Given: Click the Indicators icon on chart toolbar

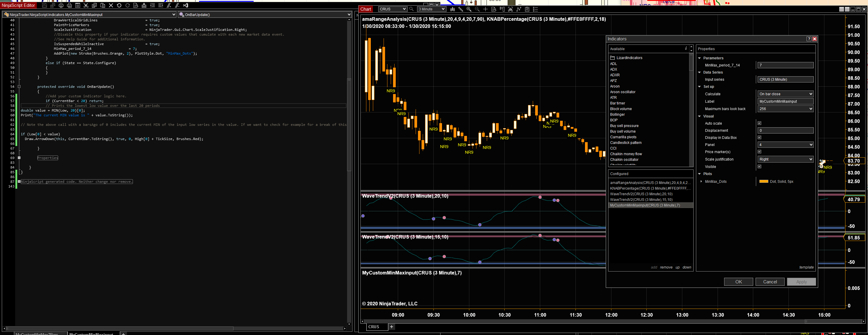Looking at the screenshot, I should point(519,9).
